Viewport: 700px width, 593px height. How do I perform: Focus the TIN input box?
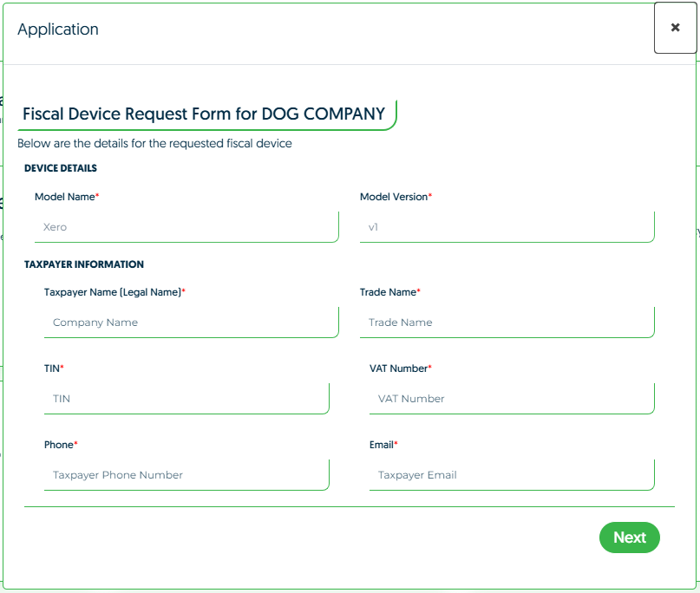pos(186,399)
